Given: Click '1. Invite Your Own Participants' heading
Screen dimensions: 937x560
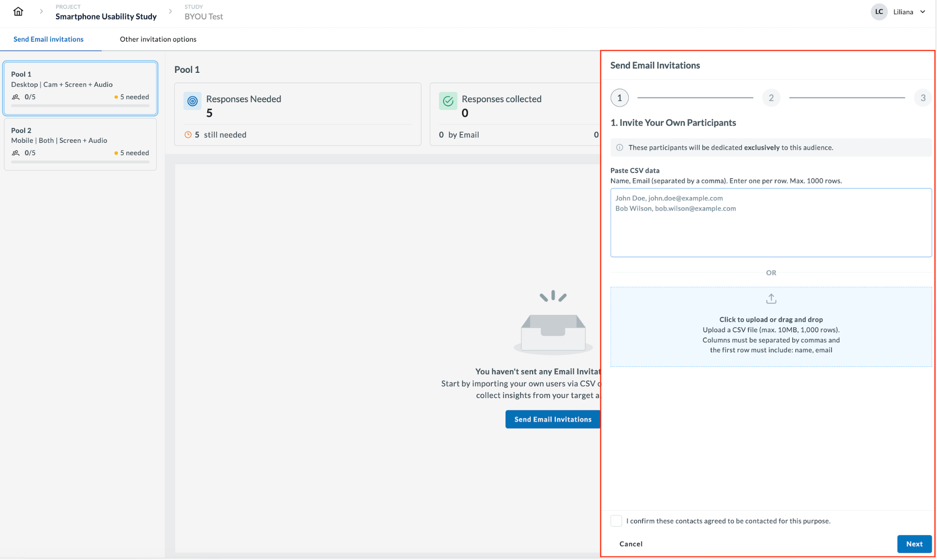Looking at the screenshot, I should [x=673, y=123].
